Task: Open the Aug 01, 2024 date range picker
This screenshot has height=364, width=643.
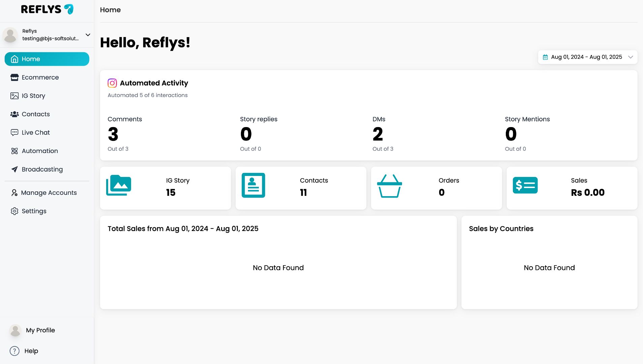Action: click(x=586, y=57)
